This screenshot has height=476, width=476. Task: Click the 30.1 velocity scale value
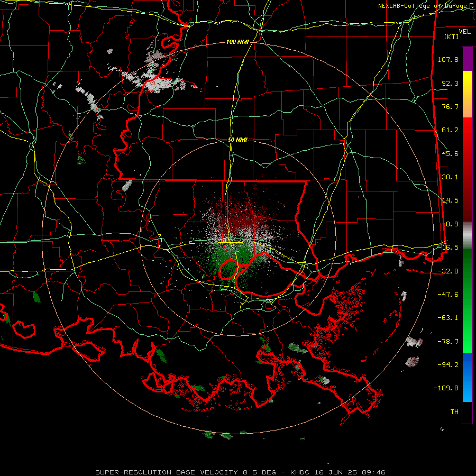pyautogui.click(x=450, y=177)
